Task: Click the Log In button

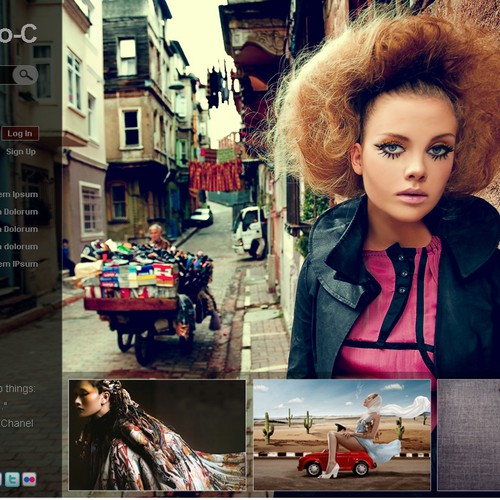Action: click(x=20, y=134)
